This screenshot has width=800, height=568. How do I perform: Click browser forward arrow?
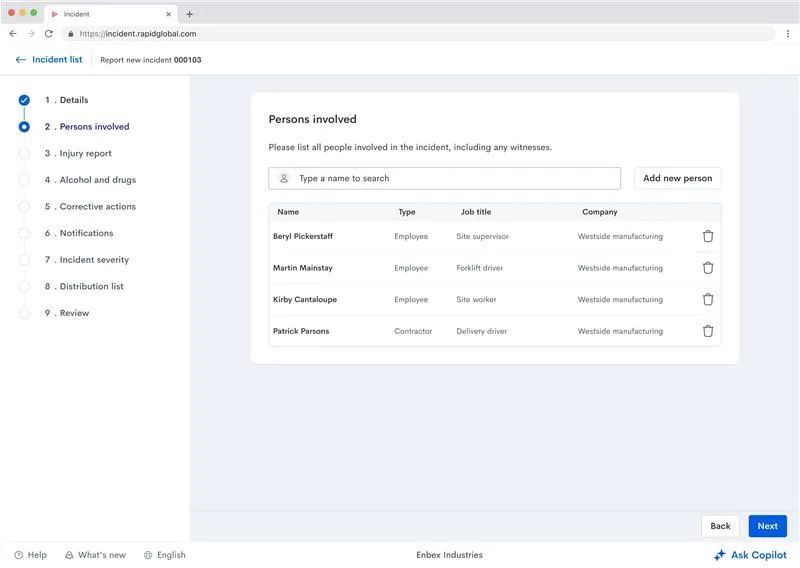pos(31,34)
